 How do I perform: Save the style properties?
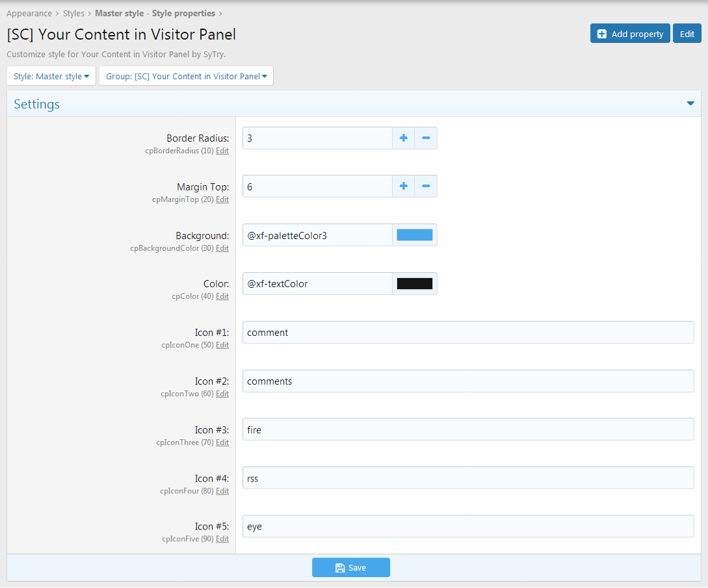pos(351,568)
